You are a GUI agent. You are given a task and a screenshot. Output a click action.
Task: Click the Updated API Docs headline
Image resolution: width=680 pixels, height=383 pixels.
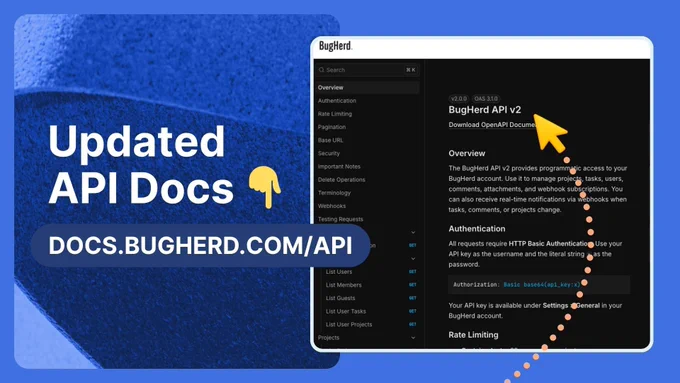coord(141,164)
